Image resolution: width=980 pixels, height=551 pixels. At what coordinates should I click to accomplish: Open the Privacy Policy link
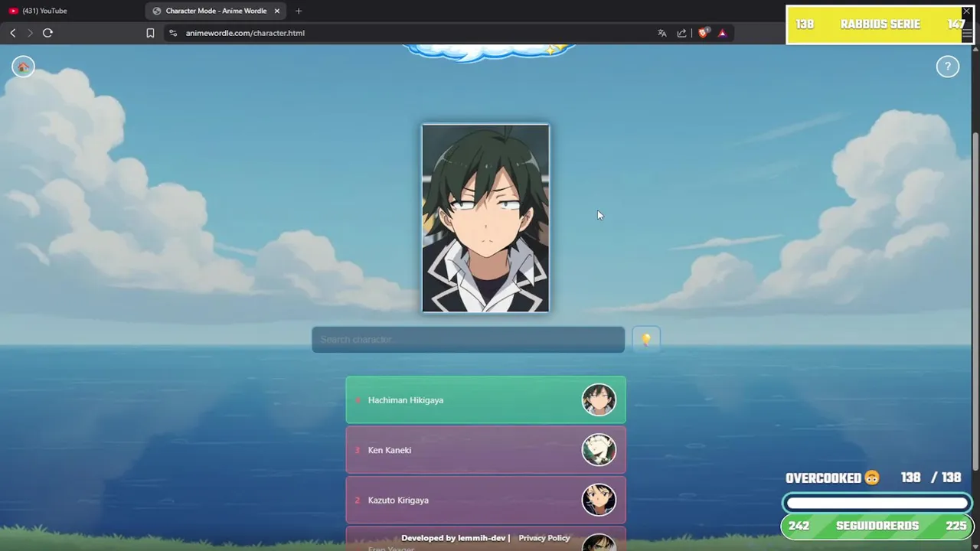544,538
